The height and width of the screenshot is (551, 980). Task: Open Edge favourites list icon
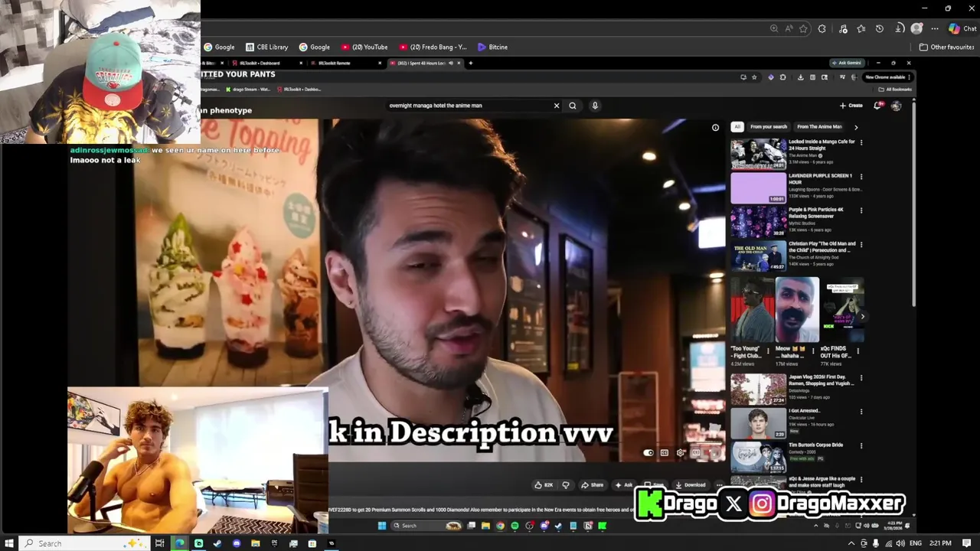(861, 28)
